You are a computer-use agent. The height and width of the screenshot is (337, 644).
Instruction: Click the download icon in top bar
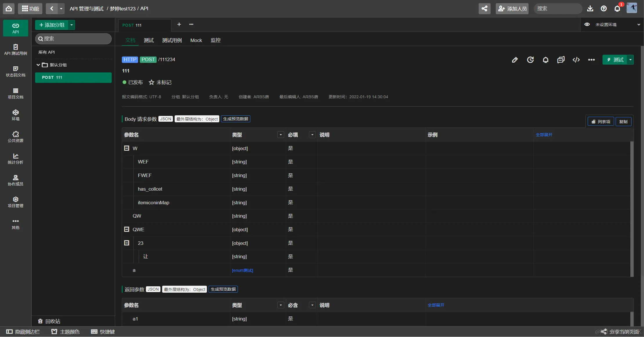coord(590,9)
